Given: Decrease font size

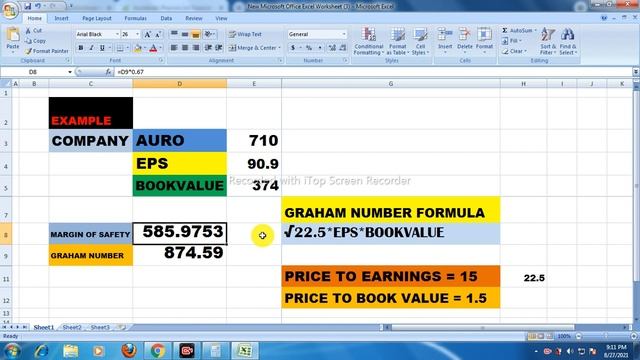Looking at the screenshot, I should coord(158,34).
